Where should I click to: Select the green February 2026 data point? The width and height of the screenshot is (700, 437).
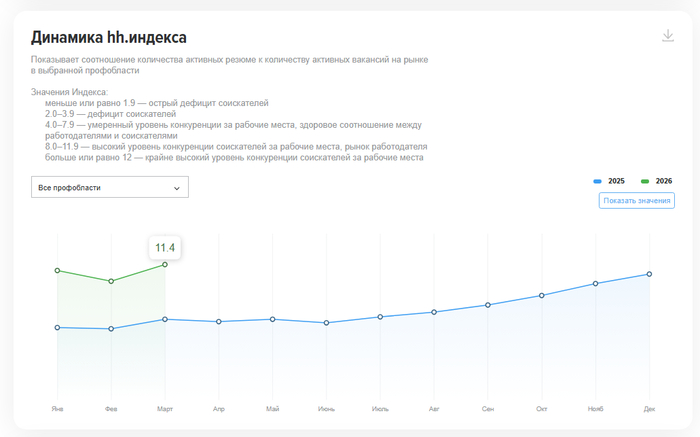[x=111, y=281]
